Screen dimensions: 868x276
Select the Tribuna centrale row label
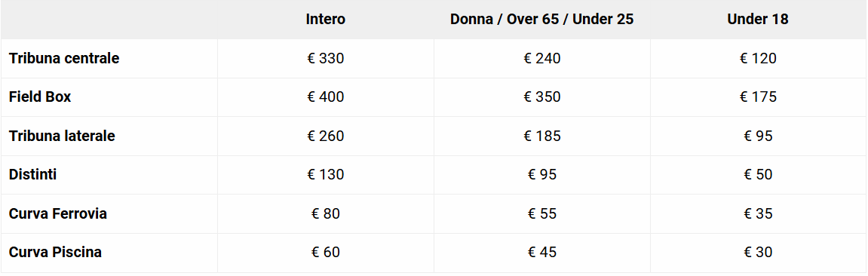click(x=64, y=58)
